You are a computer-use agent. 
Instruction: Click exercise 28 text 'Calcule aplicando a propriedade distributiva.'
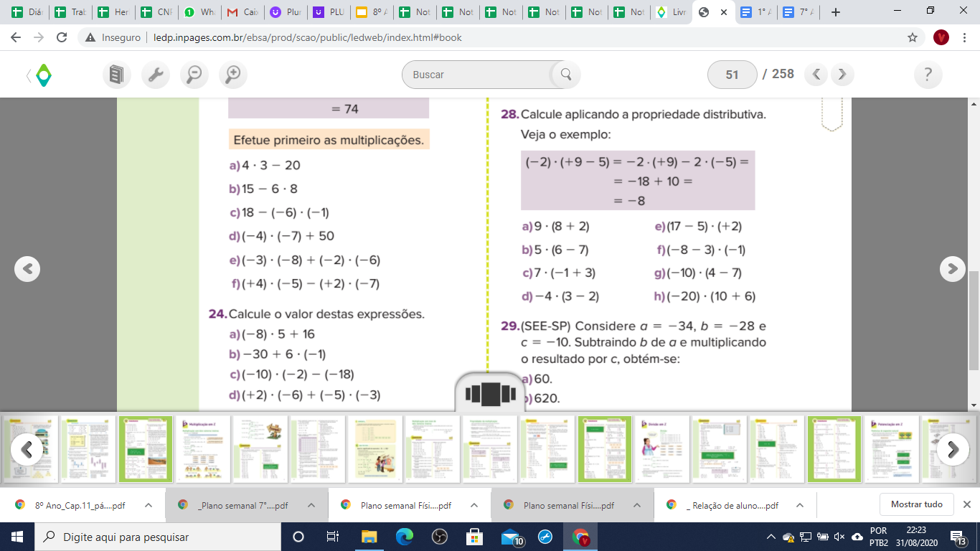(x=644, y=114)
